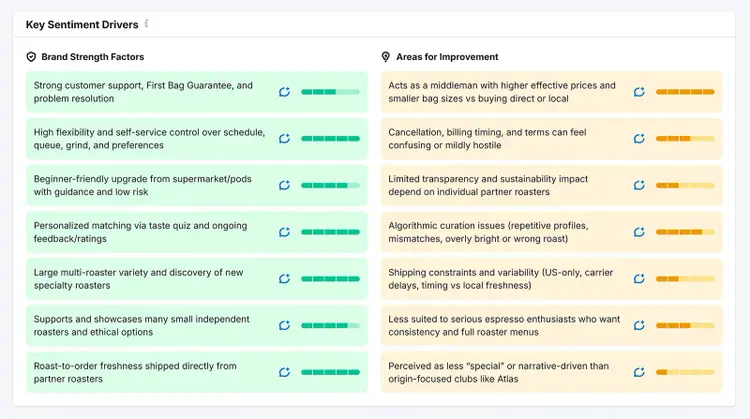Viewport: 750px width, 419px height.
Task: Refresh the Beginner-friendly upgrade row
Action: point(285,185)
